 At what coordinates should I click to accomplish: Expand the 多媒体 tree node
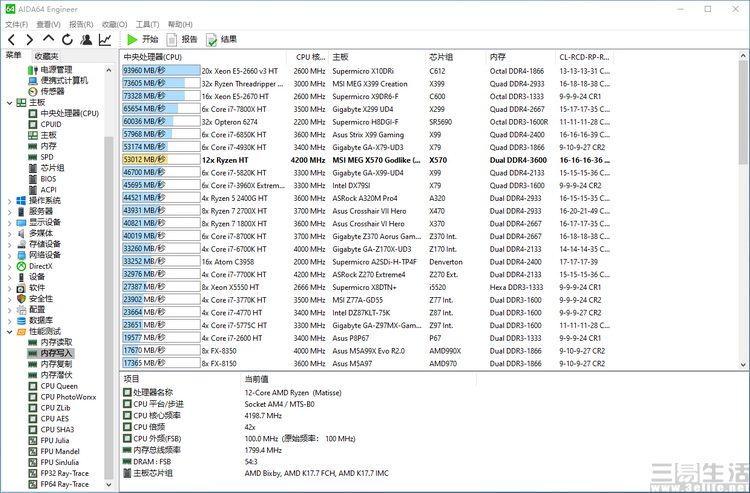point(10,233)
